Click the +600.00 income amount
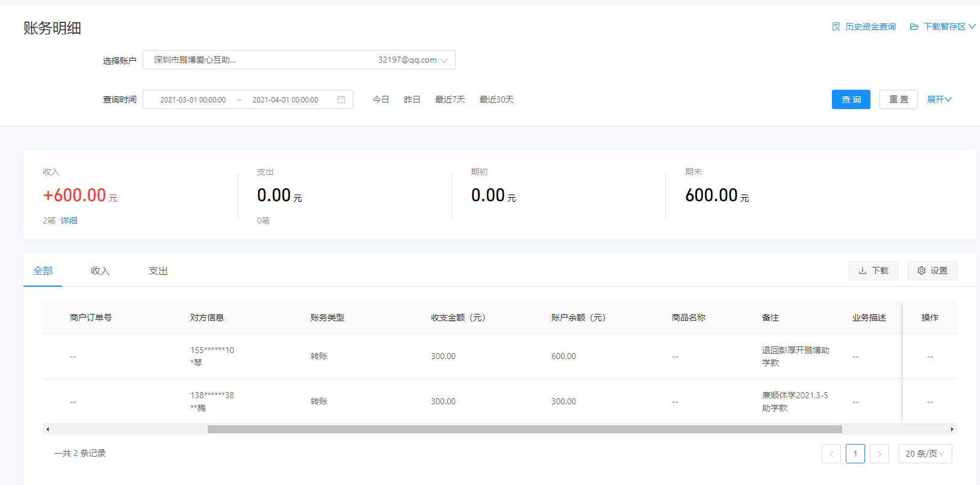Screen dimensions: 980x485 [75, 195]
